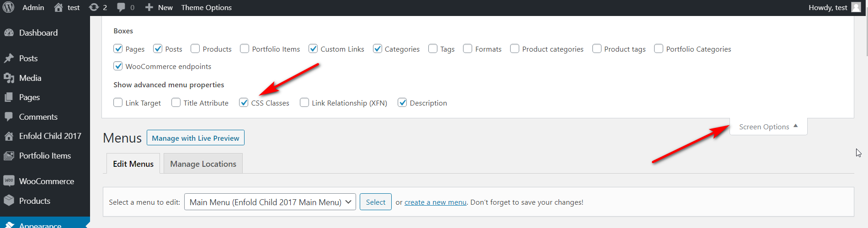Image resolution: width=868 pixels, height=228 pixels.
Task: Open updates via the circular arrows icon
Action: tap(94, 7)
